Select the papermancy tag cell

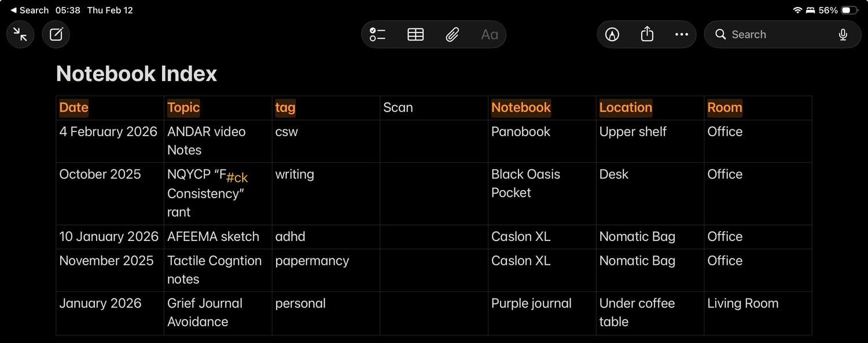[x=312, y=261]
